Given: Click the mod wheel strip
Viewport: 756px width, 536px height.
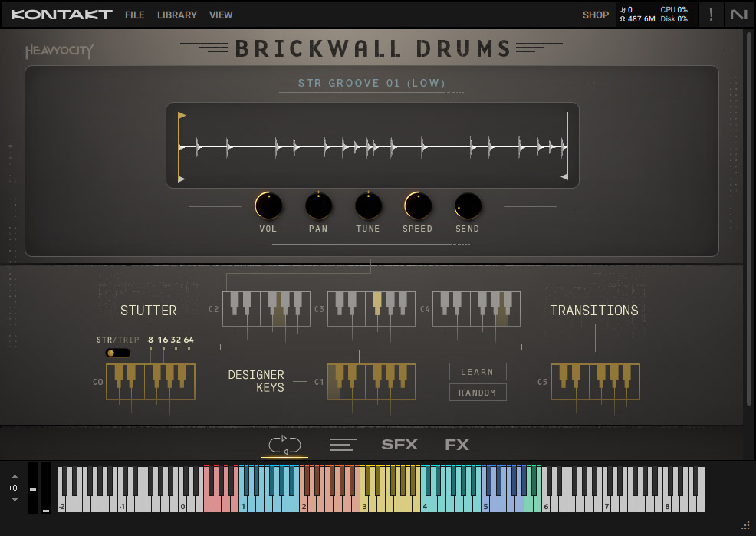Looking at the screenshot, I should (x=46, y=488).
